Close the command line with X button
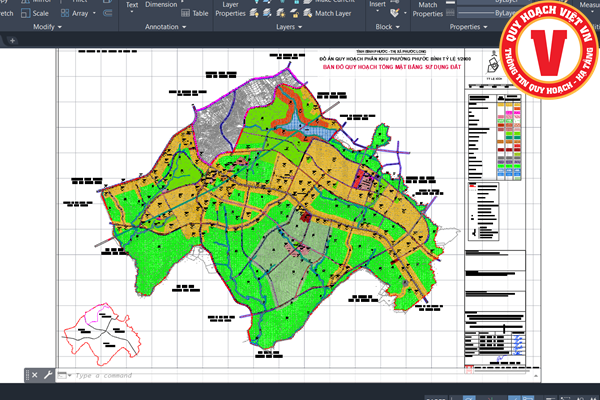This screenshot has height=400, width=600. tap(36, 375)
